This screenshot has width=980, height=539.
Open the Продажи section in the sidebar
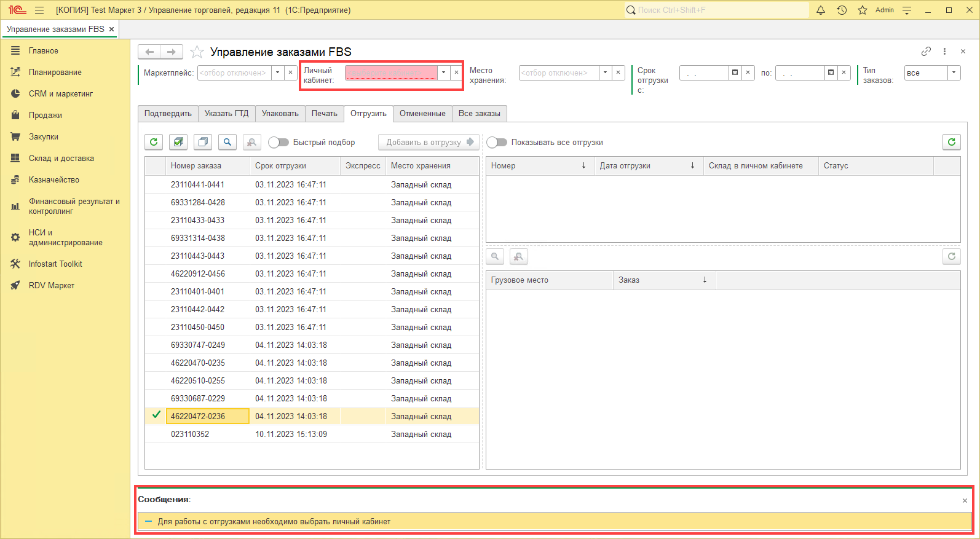coord(45,115)
